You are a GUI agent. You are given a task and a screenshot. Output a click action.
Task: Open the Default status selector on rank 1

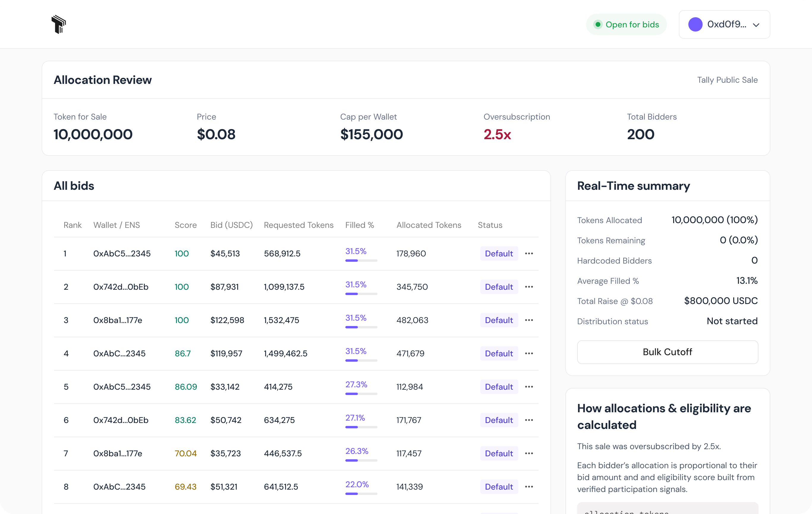[499, 253]
